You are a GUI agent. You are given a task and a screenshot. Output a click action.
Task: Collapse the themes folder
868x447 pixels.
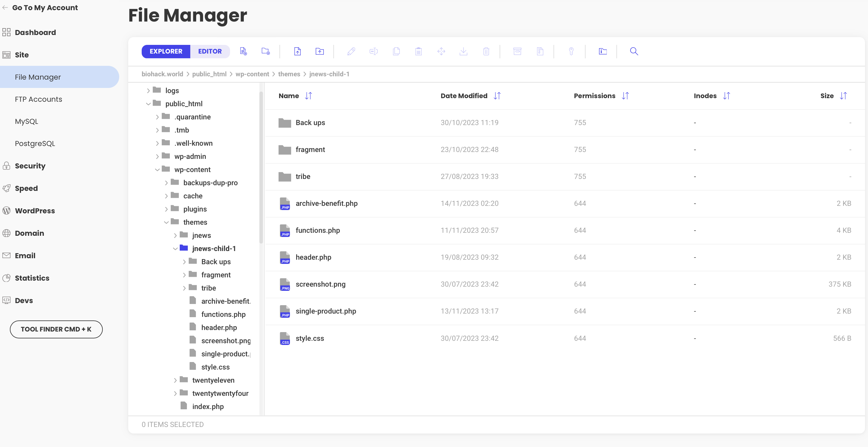[166, 222]
